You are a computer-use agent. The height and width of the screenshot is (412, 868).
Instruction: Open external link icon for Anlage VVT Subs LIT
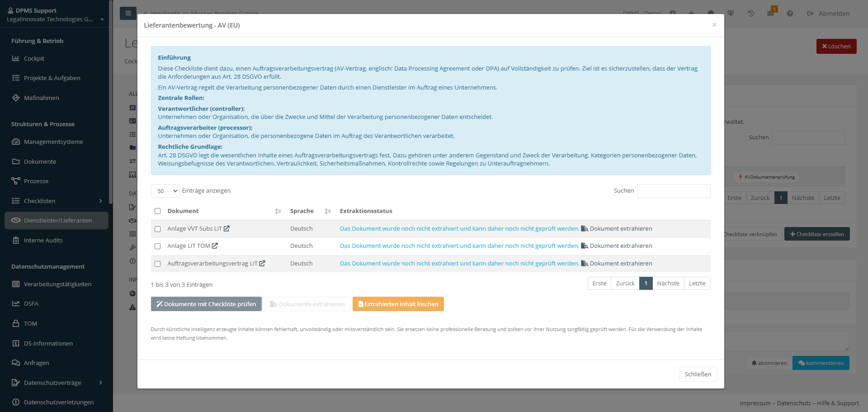[x=226, y=229]
